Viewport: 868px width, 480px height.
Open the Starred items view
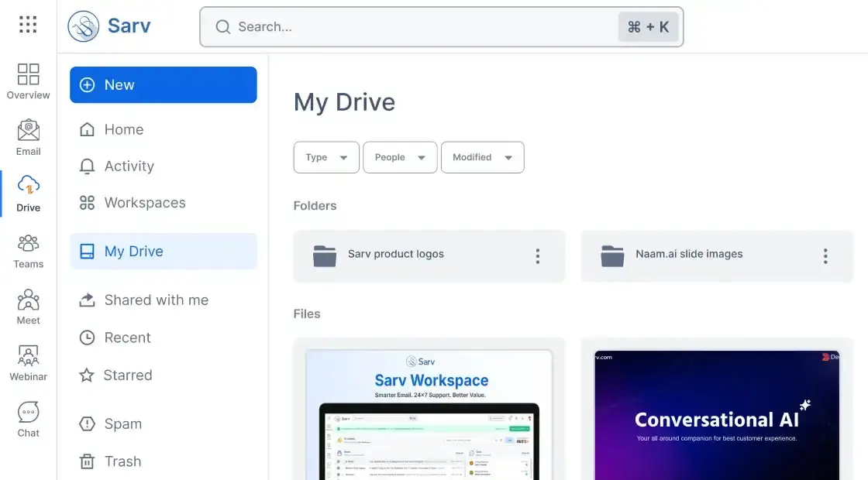(128, 375)
